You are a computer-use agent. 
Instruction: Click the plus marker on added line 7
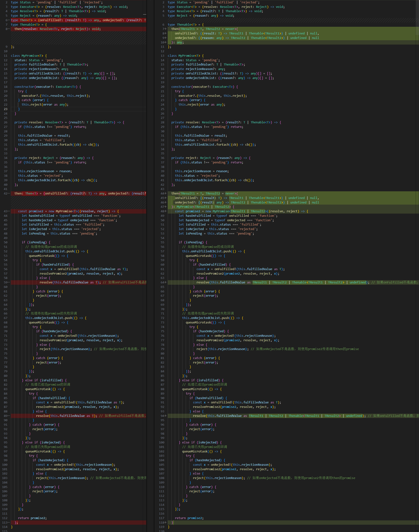[x=166, y=29]
